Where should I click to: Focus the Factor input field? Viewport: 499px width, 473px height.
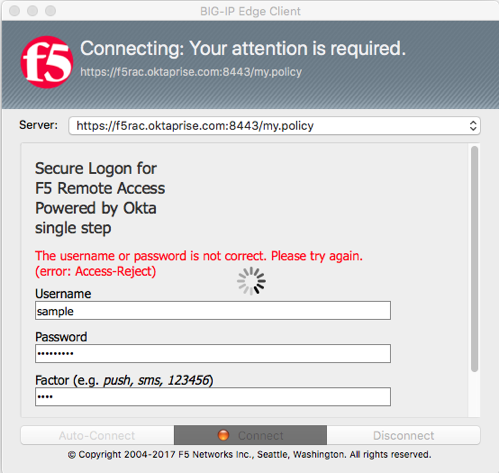click(213, 396)
